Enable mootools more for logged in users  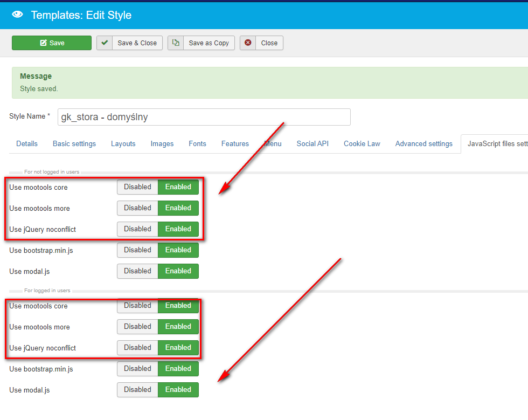click(x=178, y=327)
